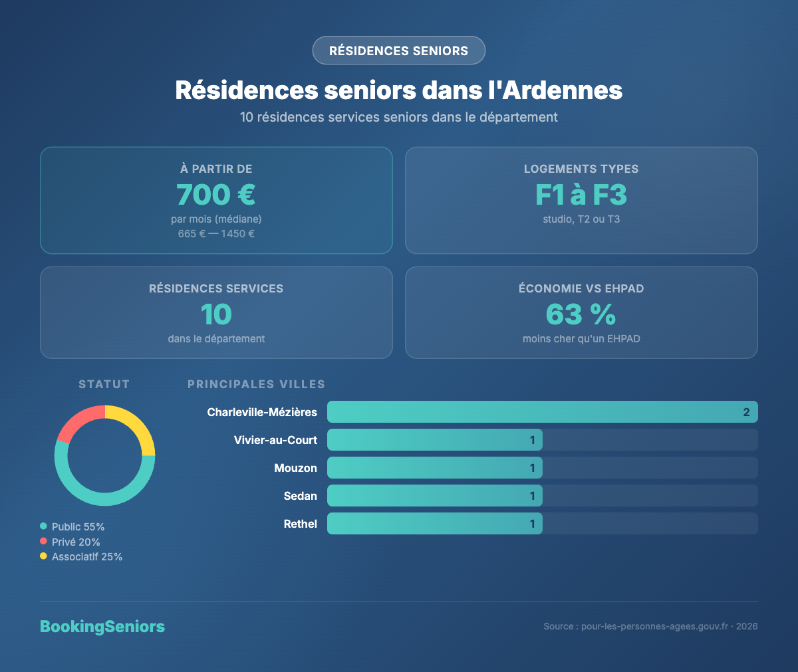Click the red Privé legend dot

[x=44, y=542]
